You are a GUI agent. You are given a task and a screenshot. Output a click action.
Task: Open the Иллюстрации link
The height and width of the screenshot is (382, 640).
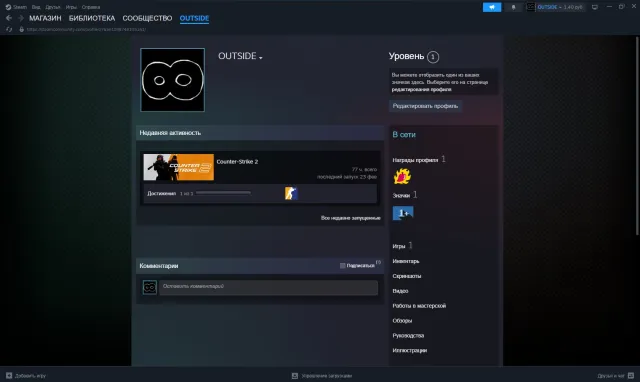pyautogui.click(x=410, y=350)
